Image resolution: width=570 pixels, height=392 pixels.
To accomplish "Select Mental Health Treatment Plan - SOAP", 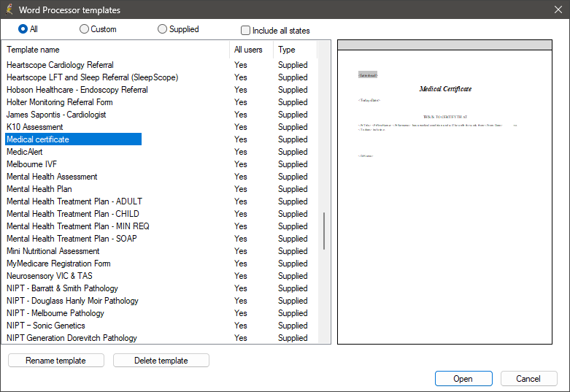I will [72, 238].
